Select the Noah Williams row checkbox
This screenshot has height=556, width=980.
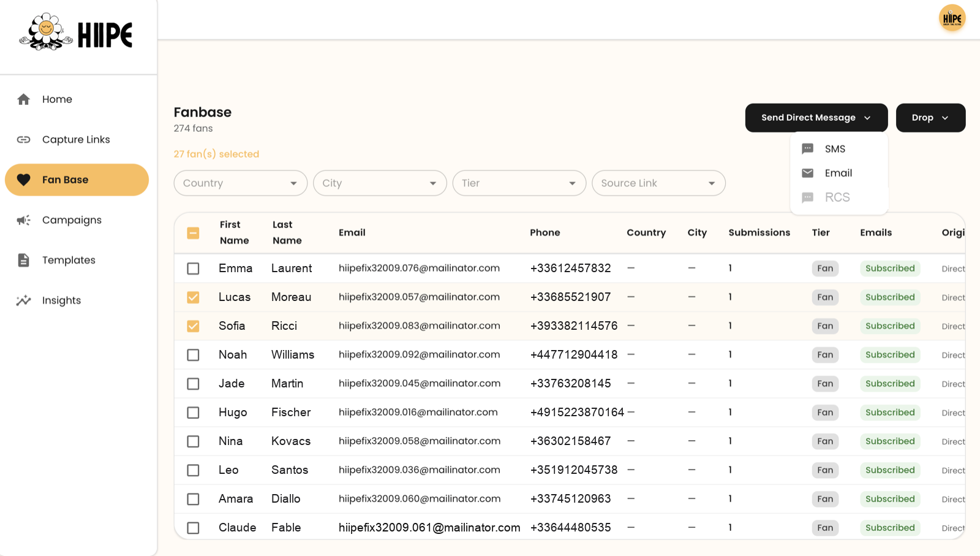193,355
